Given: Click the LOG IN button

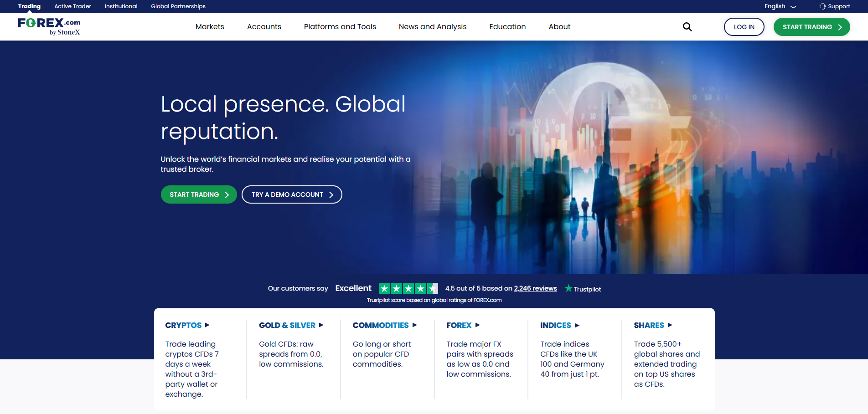Looking at the screenshot, I should [744, 27].
